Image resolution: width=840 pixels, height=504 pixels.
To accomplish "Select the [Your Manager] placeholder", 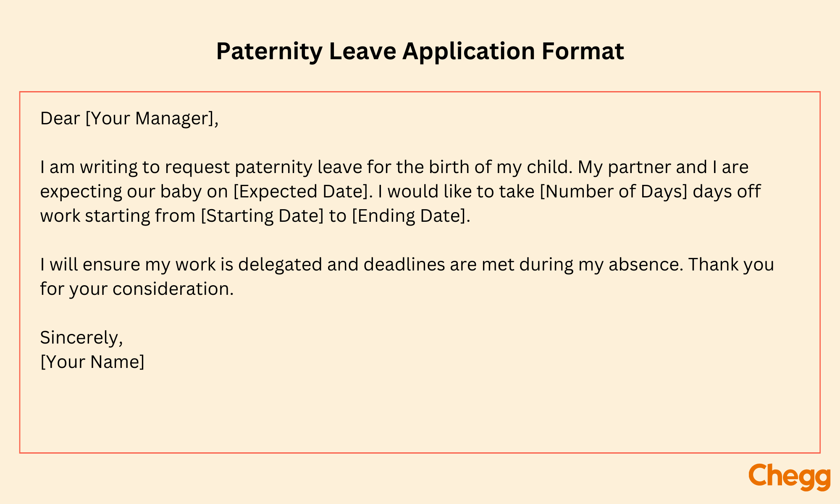I will [150, 118].
